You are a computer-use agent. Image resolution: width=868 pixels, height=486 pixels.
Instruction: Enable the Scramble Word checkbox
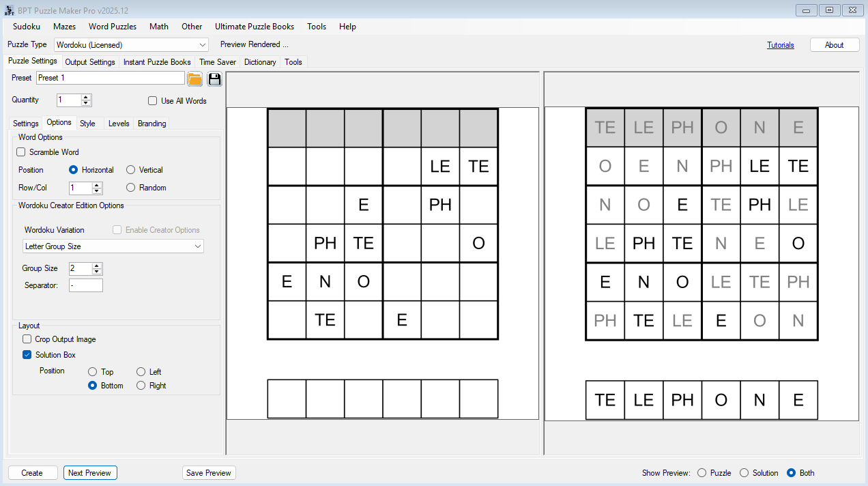pos(21,152)
